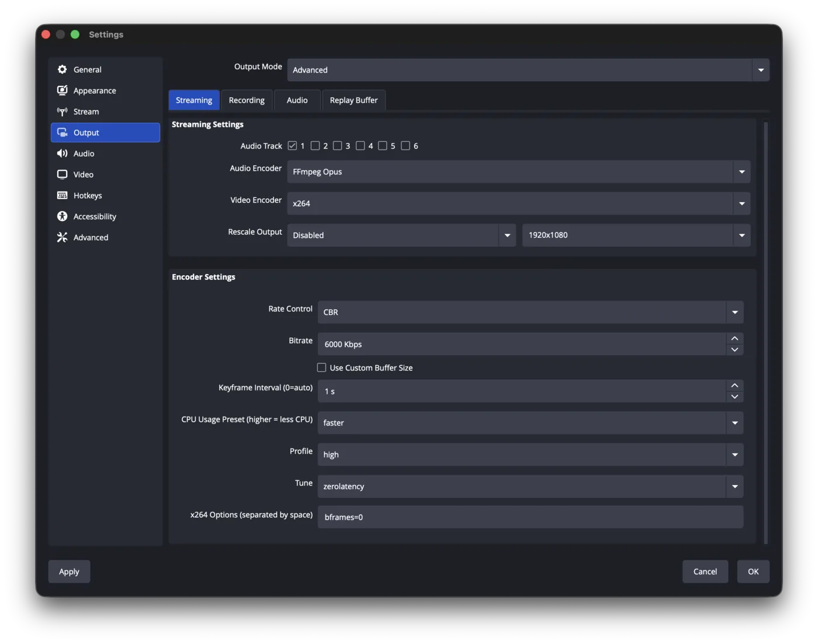Open the General settings category
This screenshot has width=818, height=644.
coord(105,70)
